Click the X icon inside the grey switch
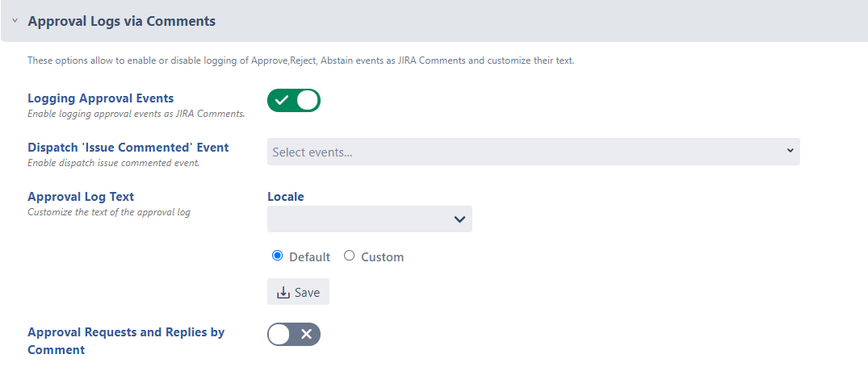868x371 pixels. (306, 334)
